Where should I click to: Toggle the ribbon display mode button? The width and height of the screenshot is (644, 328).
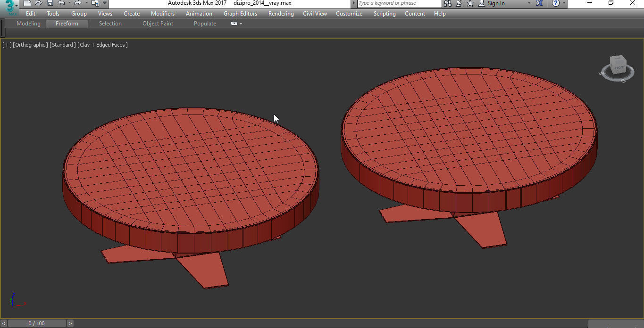[234, 24]
